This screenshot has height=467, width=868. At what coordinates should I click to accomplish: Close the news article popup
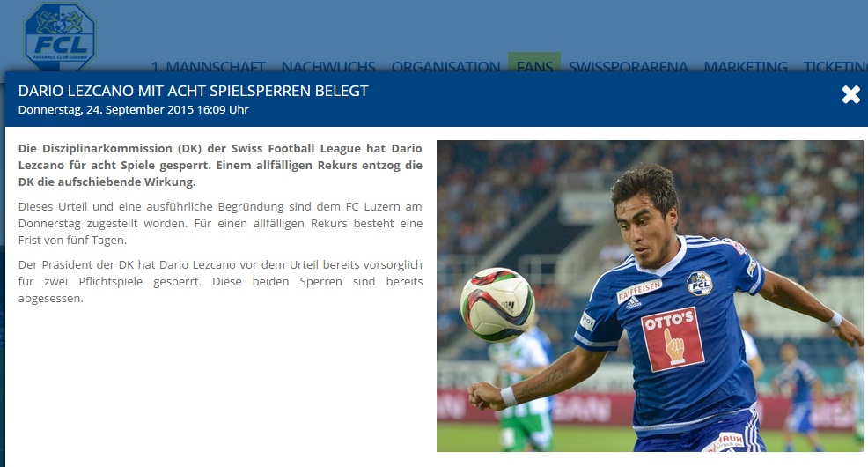(851, 95)
